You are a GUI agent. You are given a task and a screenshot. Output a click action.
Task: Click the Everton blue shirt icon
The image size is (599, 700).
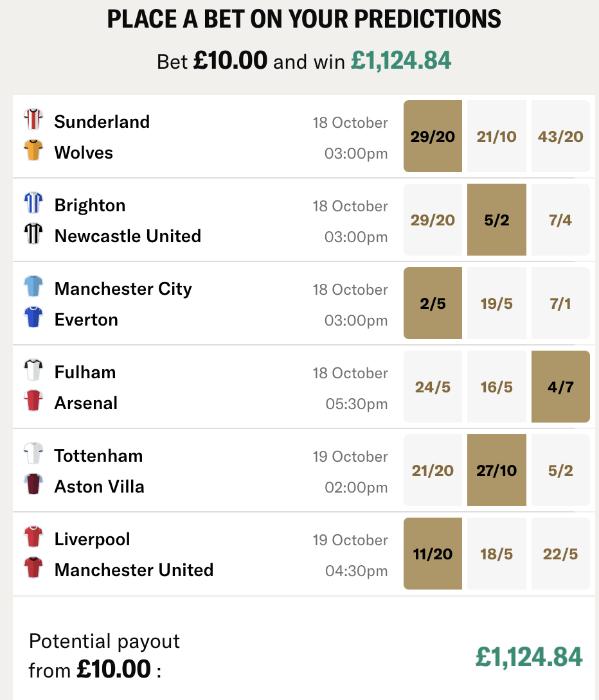tap(33, 318)
